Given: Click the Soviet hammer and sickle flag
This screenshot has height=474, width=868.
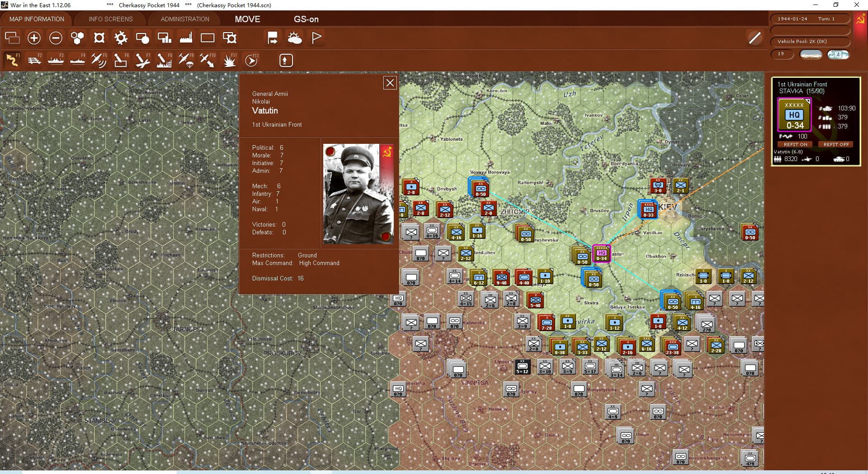Looking at the screenshot, I should (x=860, y=20).
